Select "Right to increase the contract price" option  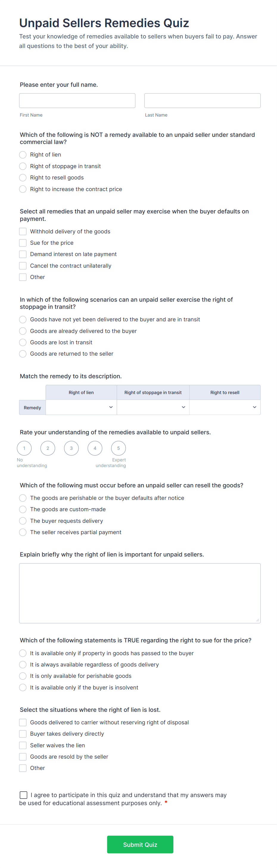coord(23,189)
